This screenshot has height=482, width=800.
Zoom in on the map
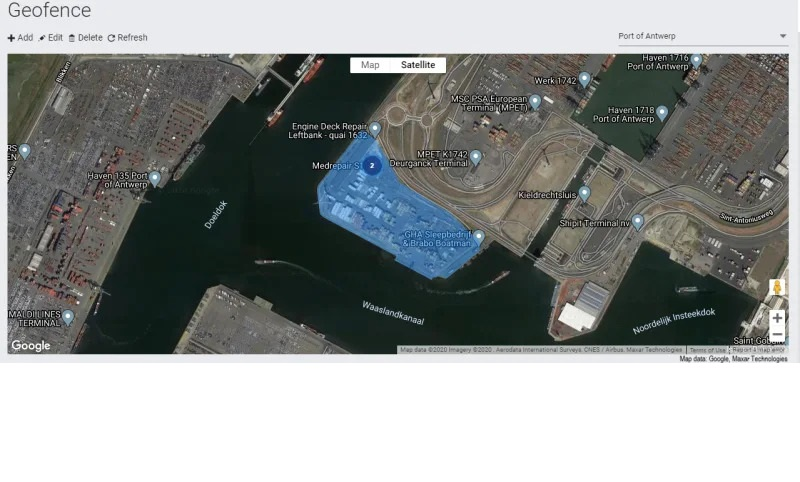click(x=777, y=317)
